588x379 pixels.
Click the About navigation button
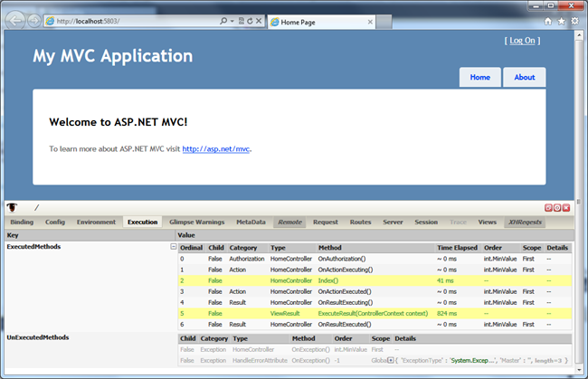pos(525,77)
